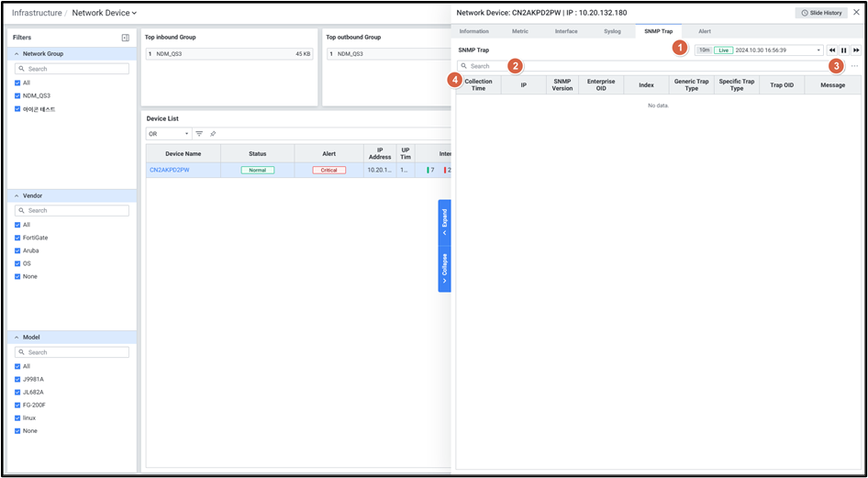Click the blue Expand side handle
The width and height of the screenshot is (868, 478).
point(444,221)
